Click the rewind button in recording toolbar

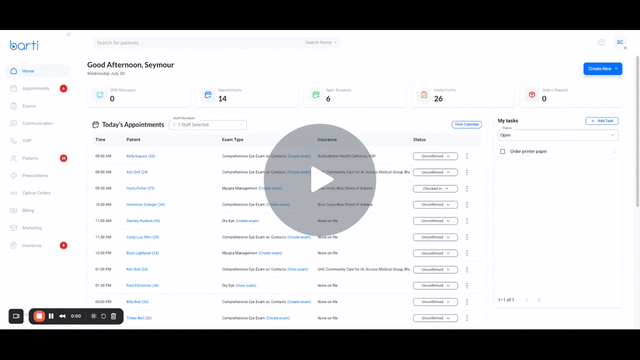[62, 316]
